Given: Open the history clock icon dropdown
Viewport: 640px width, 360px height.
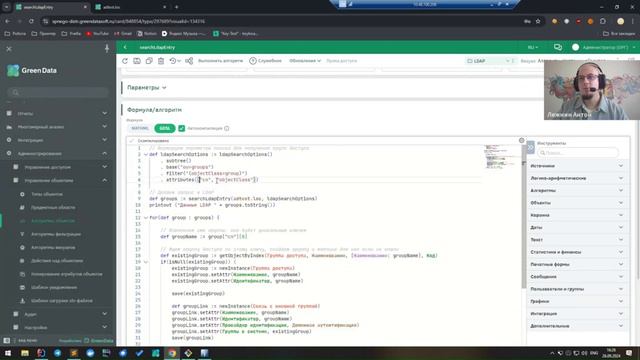Looking at the screenshot, I should 175,61.
